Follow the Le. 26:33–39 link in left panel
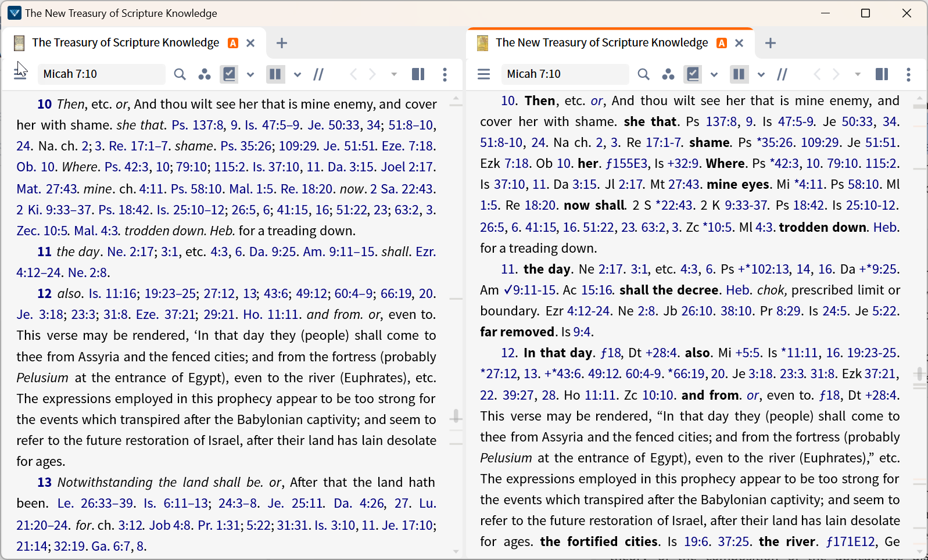 pos(96,503)
